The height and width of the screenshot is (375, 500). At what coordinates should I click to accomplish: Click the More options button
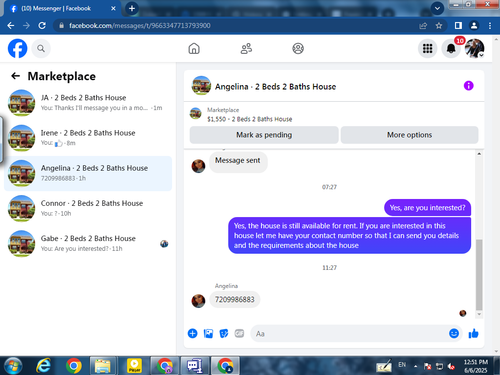pos(409,135)
